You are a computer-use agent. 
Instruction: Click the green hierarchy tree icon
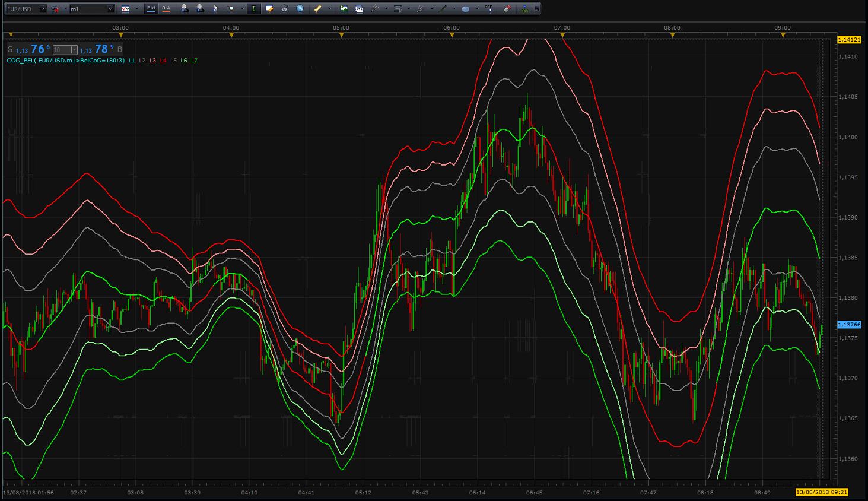(525, 9)
